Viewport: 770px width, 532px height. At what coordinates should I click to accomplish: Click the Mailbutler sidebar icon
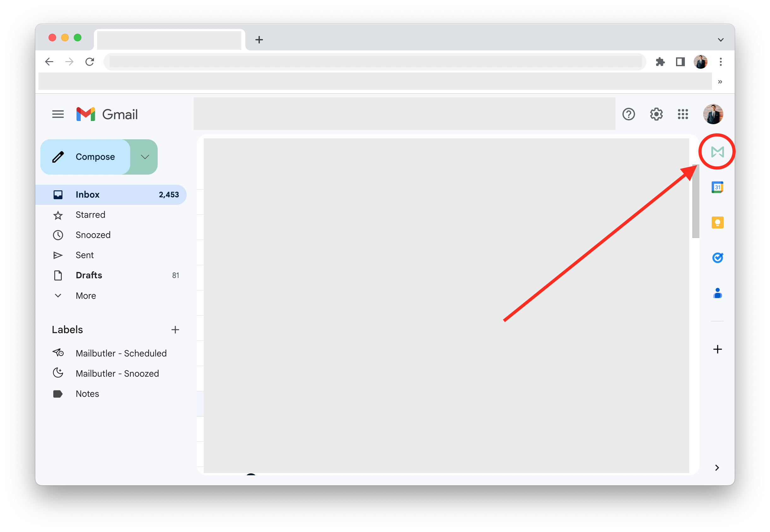pos(717,152)
